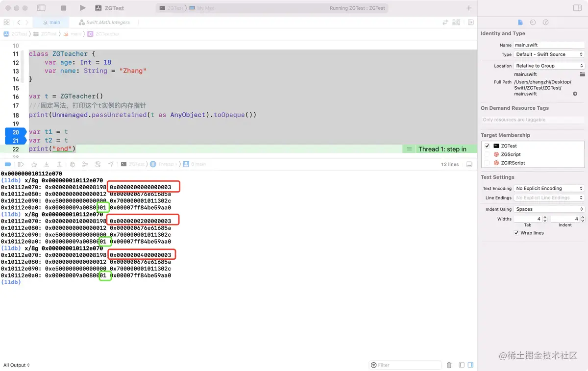Run the ZGTest scheme
The width and height of the screenshot is (588, 371).
point(82,8)
